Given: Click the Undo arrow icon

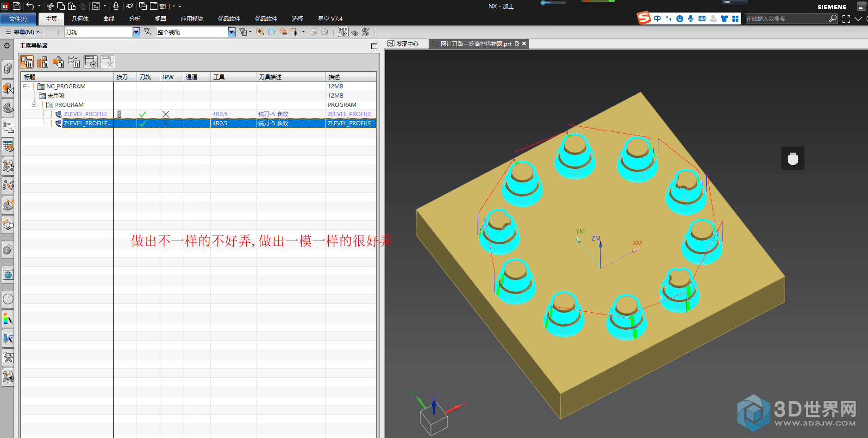Looking at the screenshot, I should (30, 6).
